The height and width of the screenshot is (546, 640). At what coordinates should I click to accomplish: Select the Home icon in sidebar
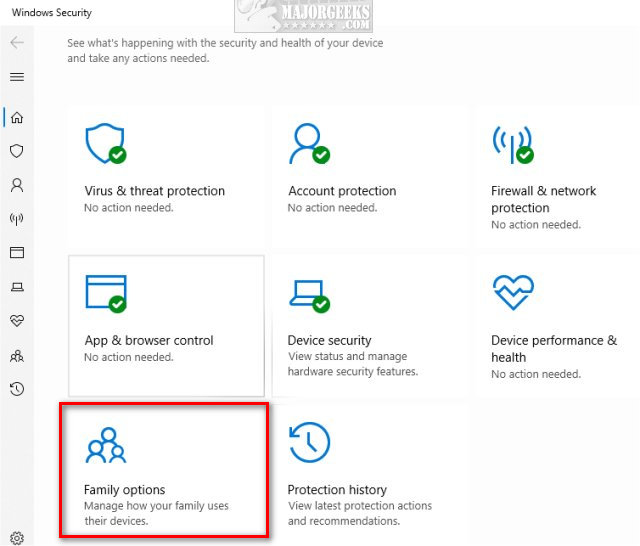tap(17, 118)
